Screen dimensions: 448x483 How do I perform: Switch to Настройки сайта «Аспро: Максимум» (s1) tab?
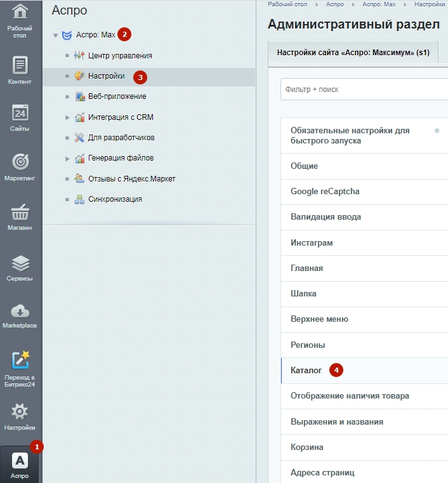353,53
